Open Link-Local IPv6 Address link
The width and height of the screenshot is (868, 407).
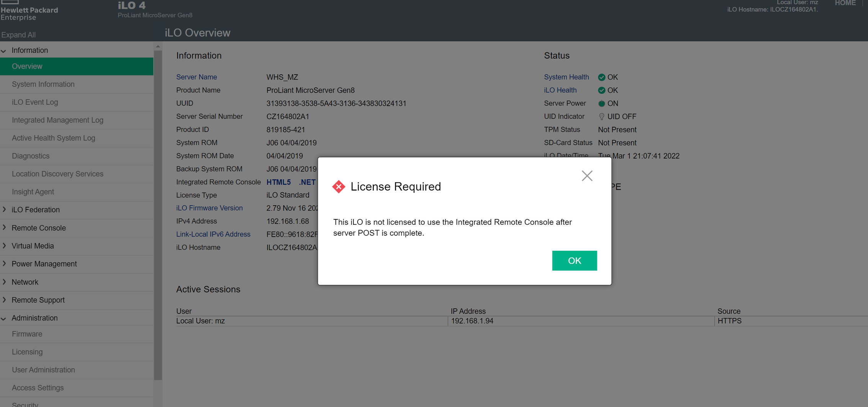(213, 234)
